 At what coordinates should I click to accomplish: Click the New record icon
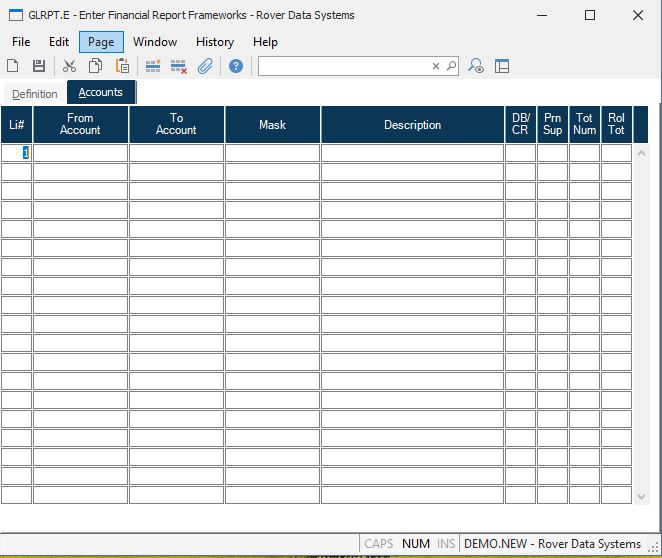13,66
